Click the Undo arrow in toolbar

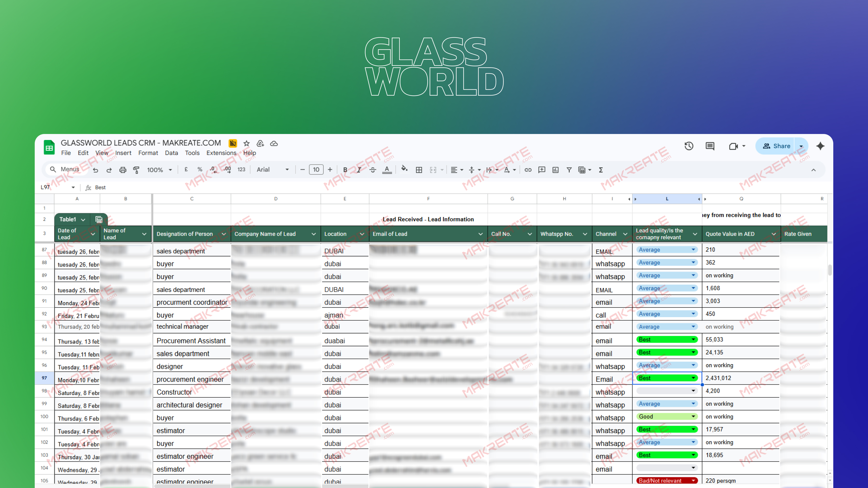pyautogui.click(x=96, y=170)
